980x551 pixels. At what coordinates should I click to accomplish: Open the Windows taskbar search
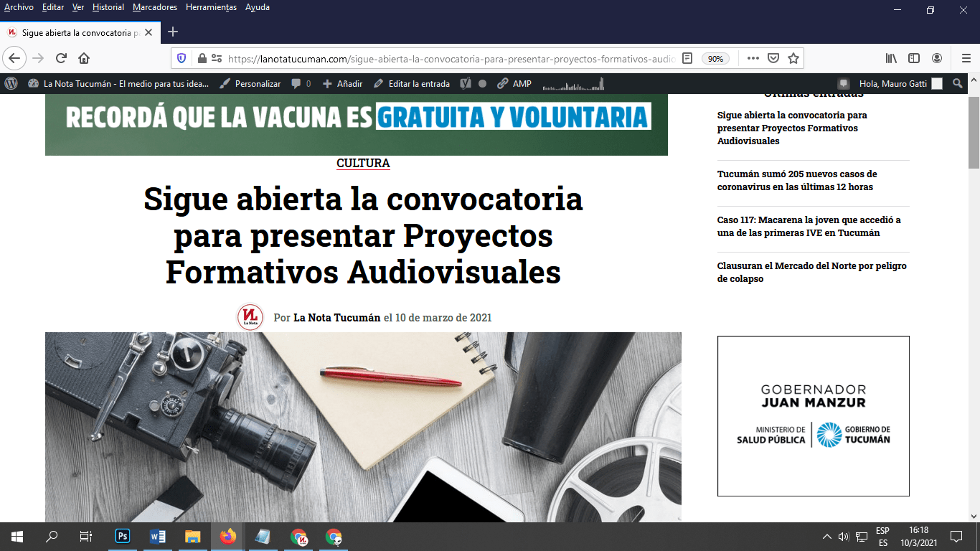point(52,537)
